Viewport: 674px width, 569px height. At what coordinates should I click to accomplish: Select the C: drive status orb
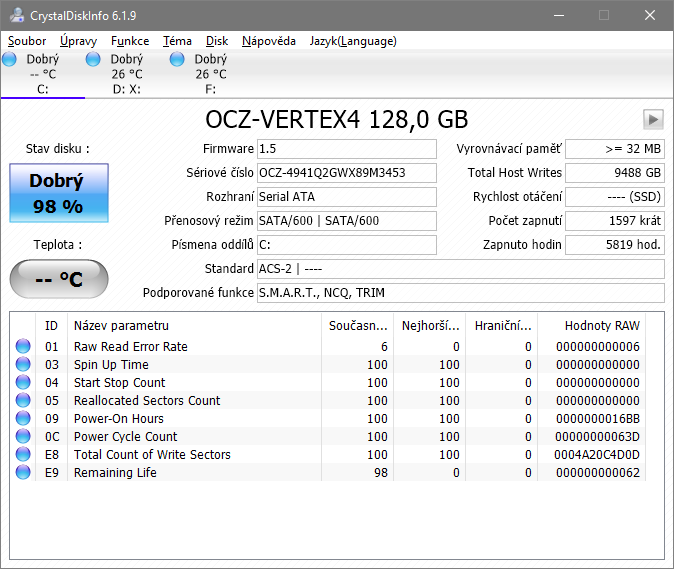10,59
